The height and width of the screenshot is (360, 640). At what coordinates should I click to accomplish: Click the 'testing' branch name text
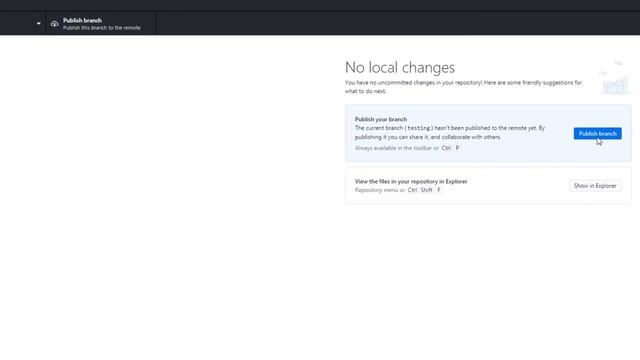pyautogui.click(x=419, y=128)
